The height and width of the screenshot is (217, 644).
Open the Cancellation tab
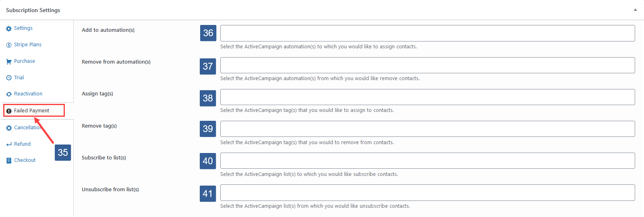(x=28, y=128)
